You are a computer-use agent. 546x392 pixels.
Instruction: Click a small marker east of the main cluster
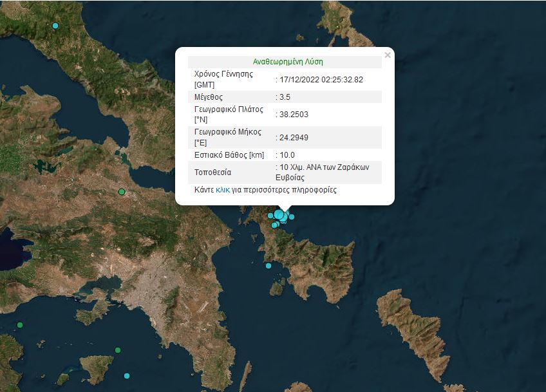(x=292, y=217)
